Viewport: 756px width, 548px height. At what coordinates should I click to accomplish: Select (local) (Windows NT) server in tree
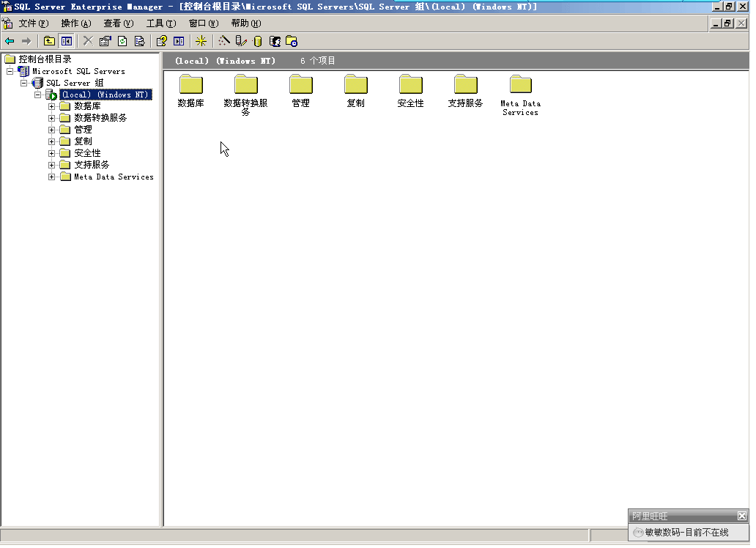[x=105, y=95]
